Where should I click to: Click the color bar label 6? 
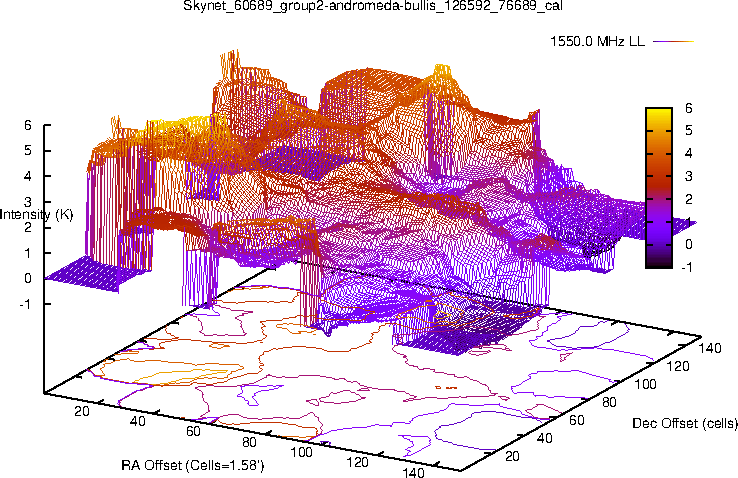tap(689, 108)
